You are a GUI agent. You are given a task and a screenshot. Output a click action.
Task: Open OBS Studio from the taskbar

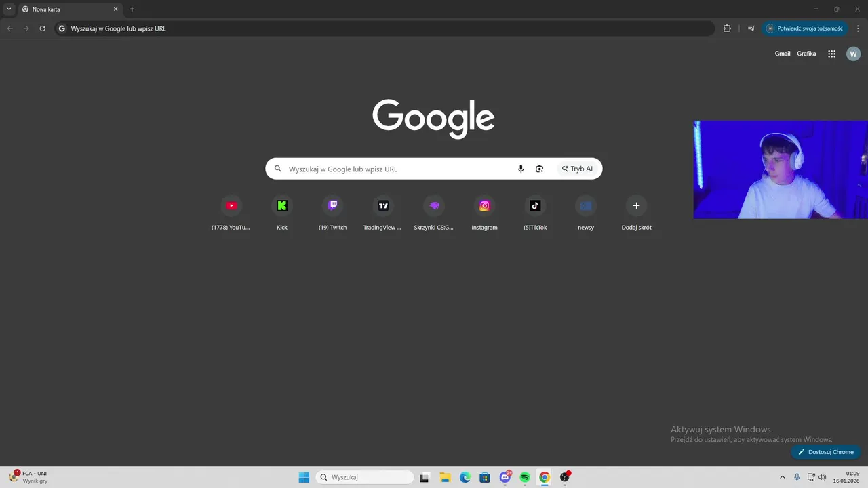click(x=565, y=477)
